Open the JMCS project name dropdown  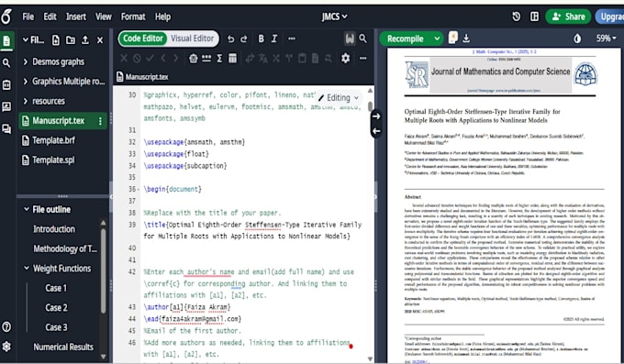(334, 17)
